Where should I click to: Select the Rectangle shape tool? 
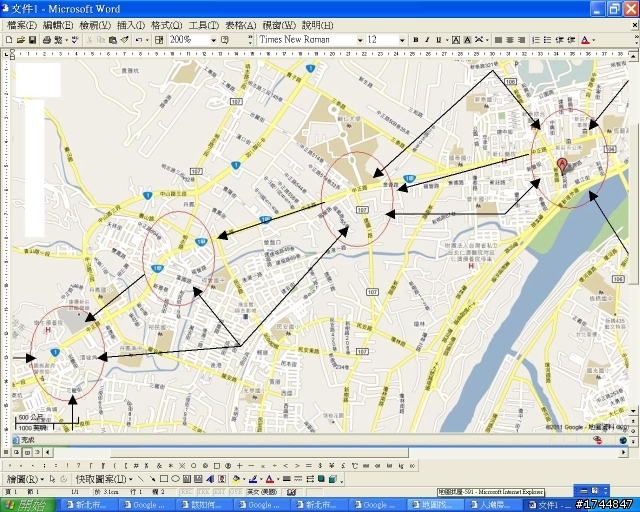point(164,479)
